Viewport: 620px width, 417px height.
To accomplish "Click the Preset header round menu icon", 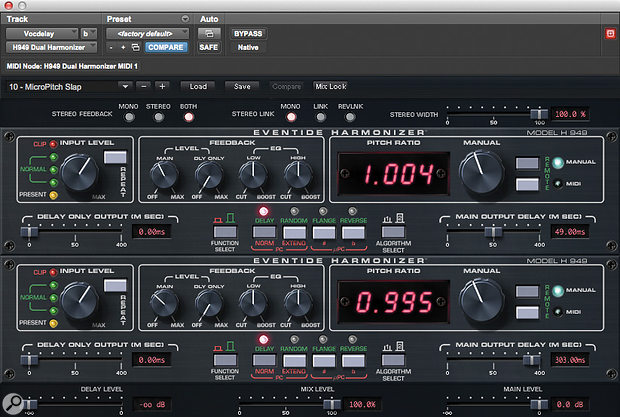I will 185,19.
